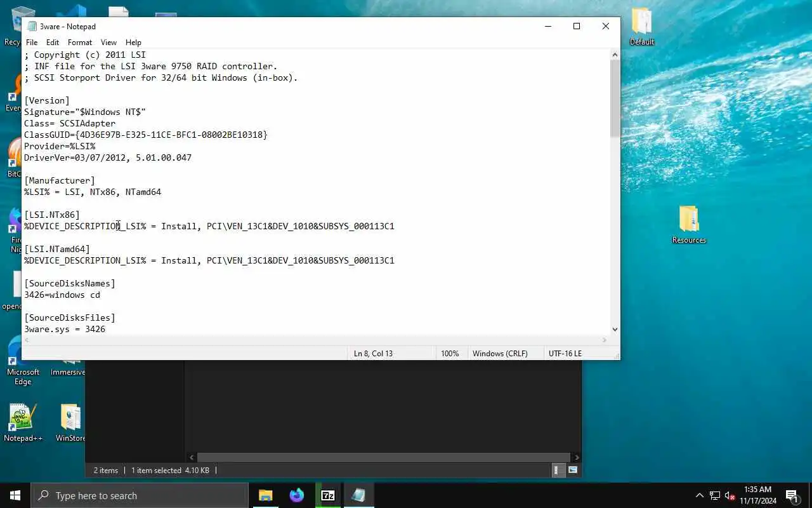Open the File menu in Notepad
The image size is (812, 508).
(32, 43)
